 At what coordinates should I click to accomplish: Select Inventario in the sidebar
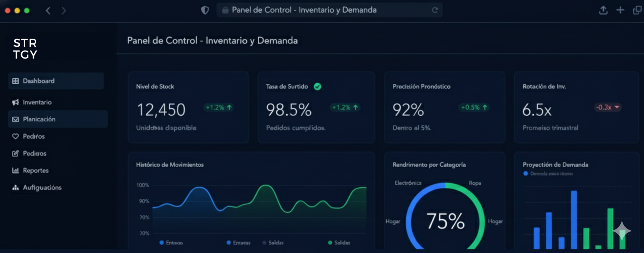pos(37,102)
